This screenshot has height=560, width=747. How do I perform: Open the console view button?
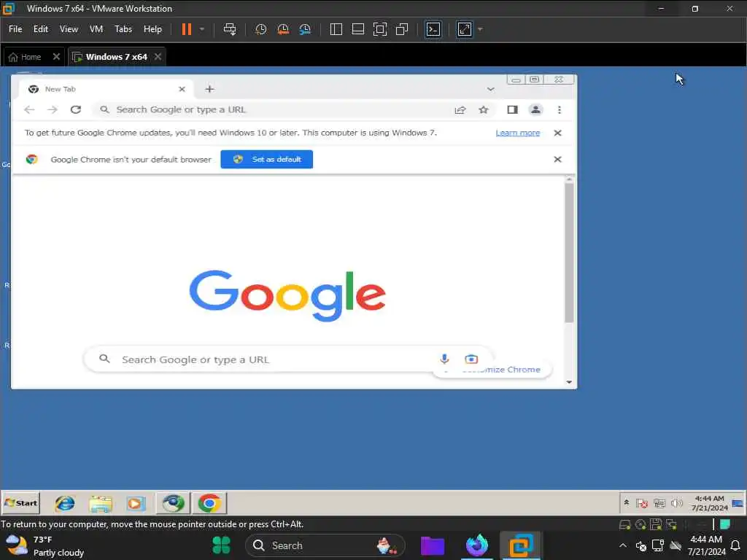click(433, 29)
